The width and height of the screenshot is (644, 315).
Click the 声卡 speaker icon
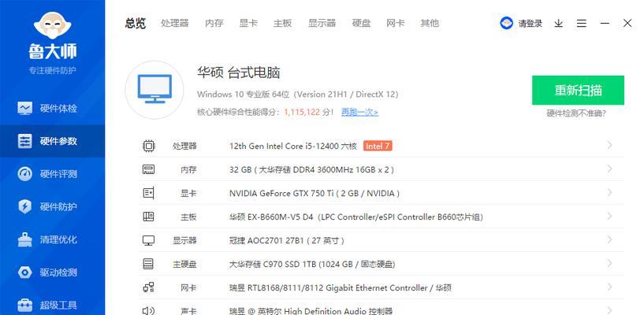(149, 311)
